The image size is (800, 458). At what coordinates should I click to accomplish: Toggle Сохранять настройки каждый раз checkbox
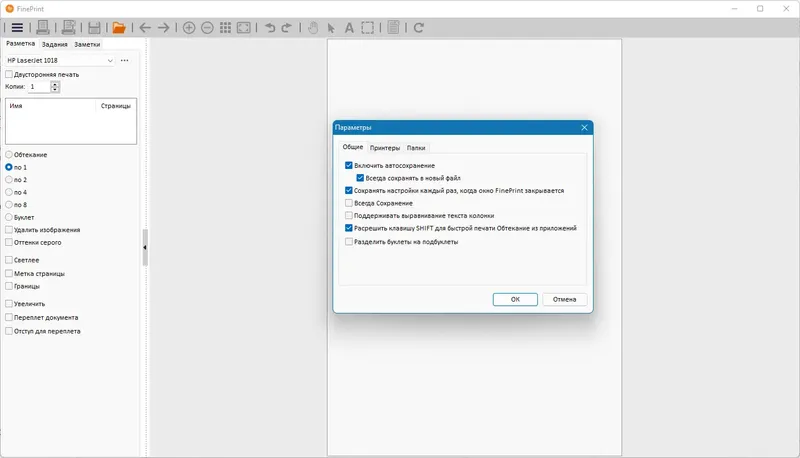tap(348, 190)
